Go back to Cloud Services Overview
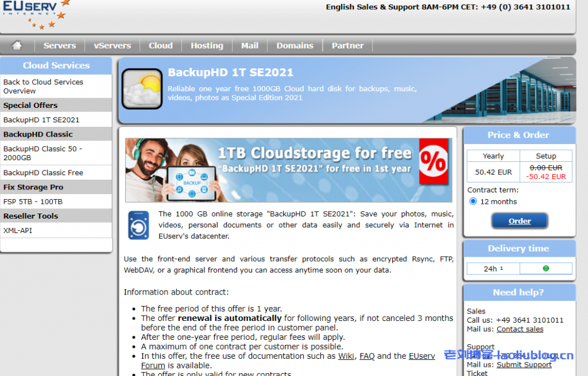 pos(43,86)
